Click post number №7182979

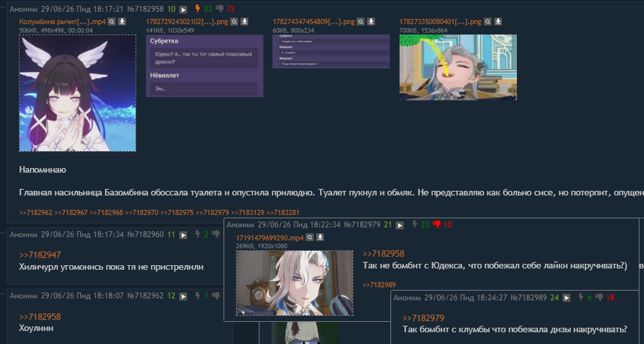tap(362, 225)
